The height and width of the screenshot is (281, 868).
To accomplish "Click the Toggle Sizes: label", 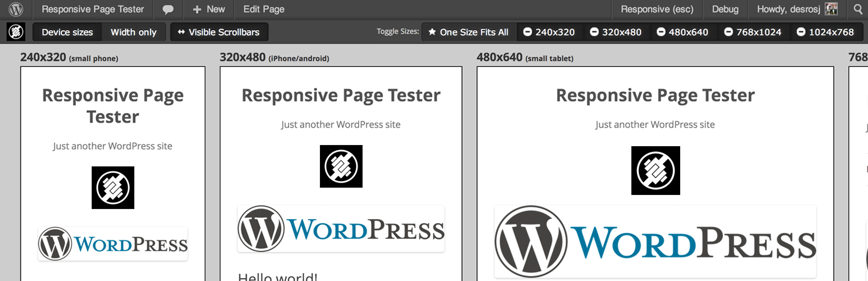I will (x=398, y=32).
